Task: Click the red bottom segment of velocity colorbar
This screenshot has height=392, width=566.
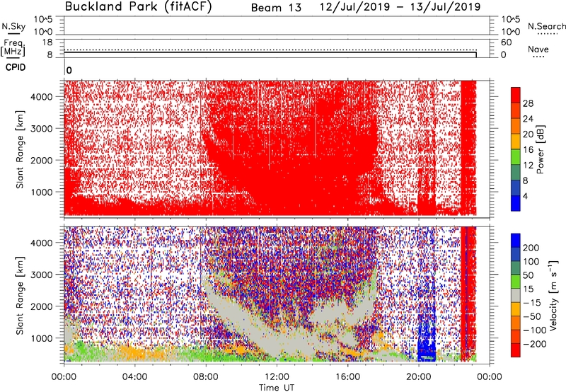Action: coord(516,350)
